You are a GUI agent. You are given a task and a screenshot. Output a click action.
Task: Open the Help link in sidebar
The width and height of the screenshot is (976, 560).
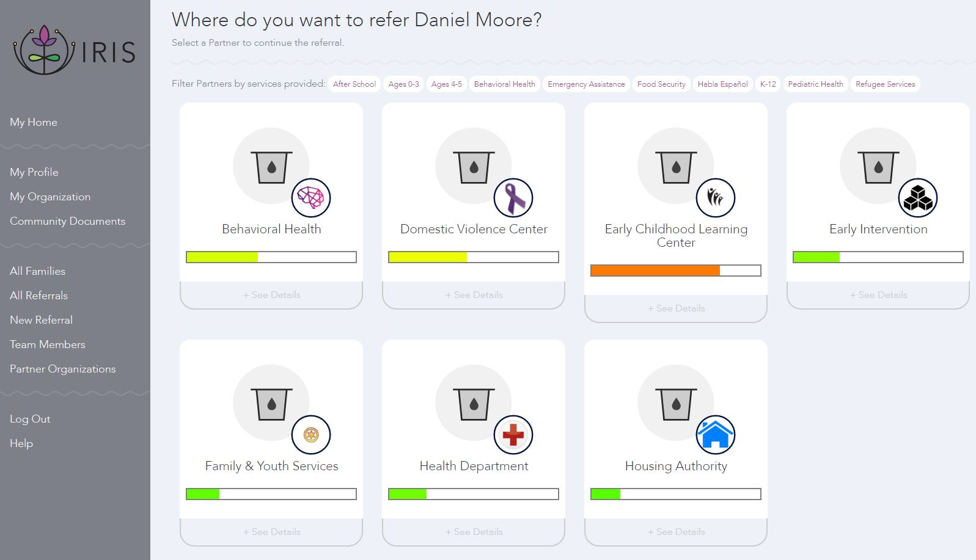click(21, 443)
